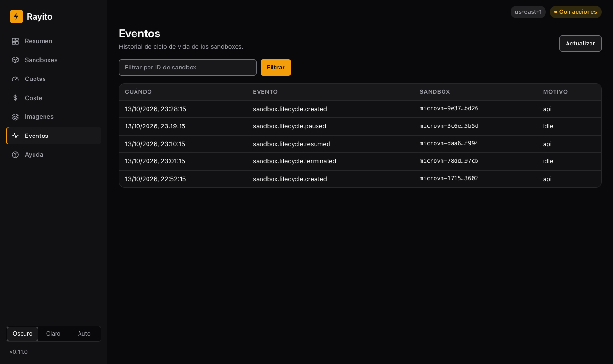Click the CUÁNDO column header
Image resolution: width=613 pixels, height=364 pixels.
pos(138,92)
